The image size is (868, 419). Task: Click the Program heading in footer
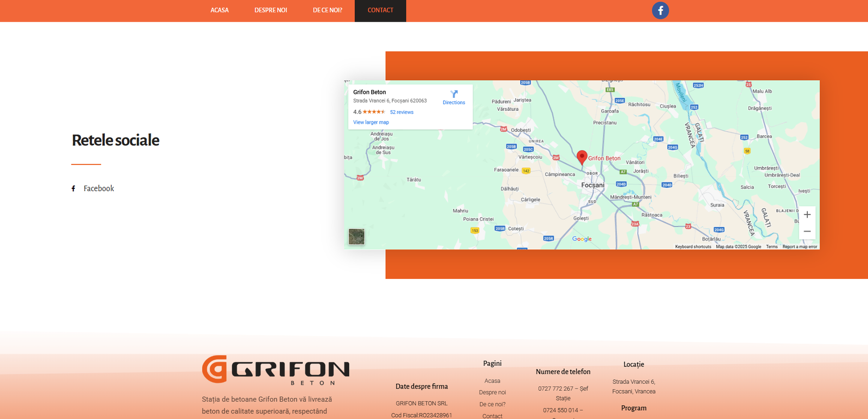pyautogui.click(x=634, y=408)
